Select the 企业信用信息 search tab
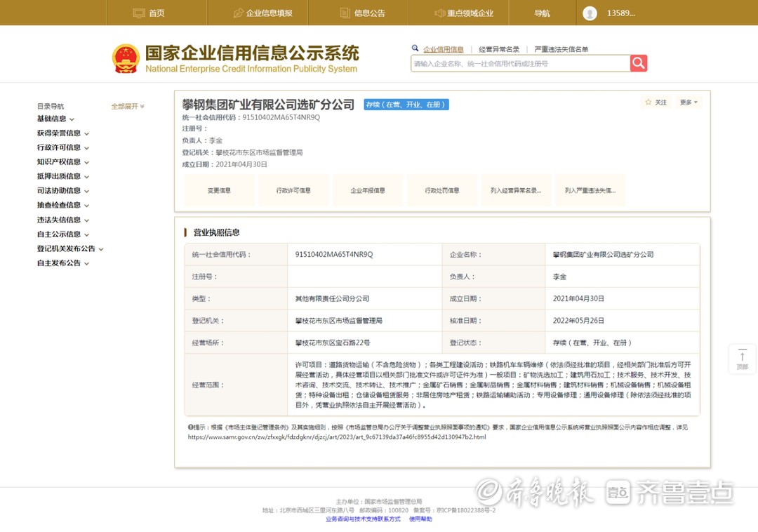 pos(444,49)
